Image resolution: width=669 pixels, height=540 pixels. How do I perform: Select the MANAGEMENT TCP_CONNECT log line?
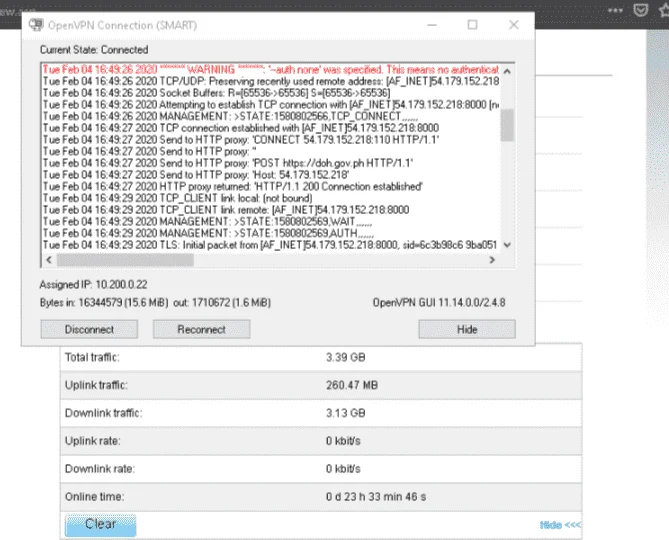[230, 116]
